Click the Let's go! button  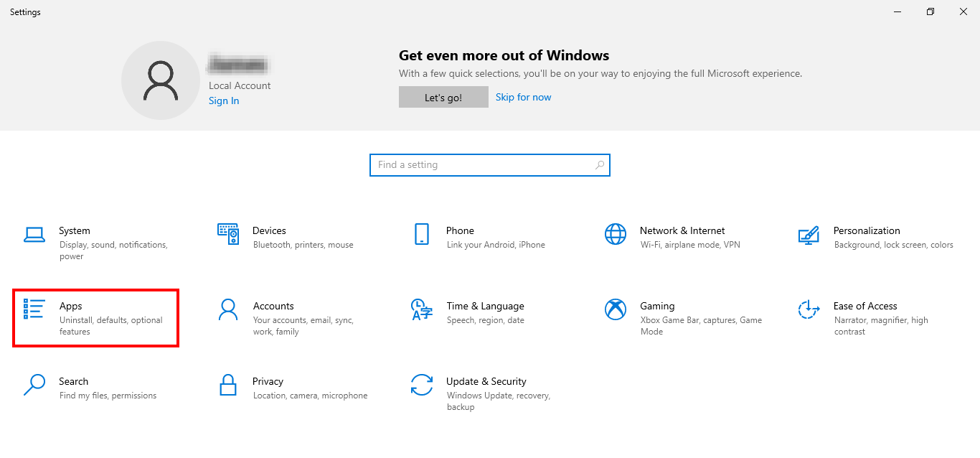coord(443,98)
